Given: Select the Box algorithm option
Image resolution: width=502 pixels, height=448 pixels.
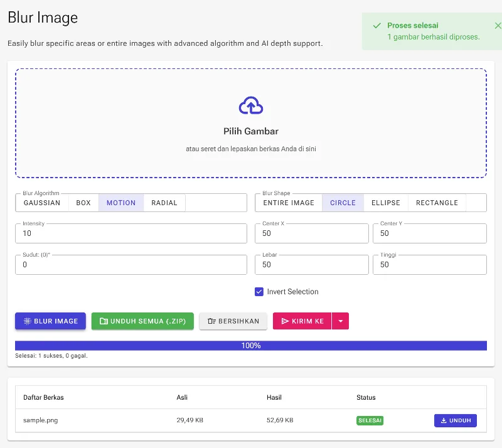Looking at the screenshot, I should [x=83, y=203].
